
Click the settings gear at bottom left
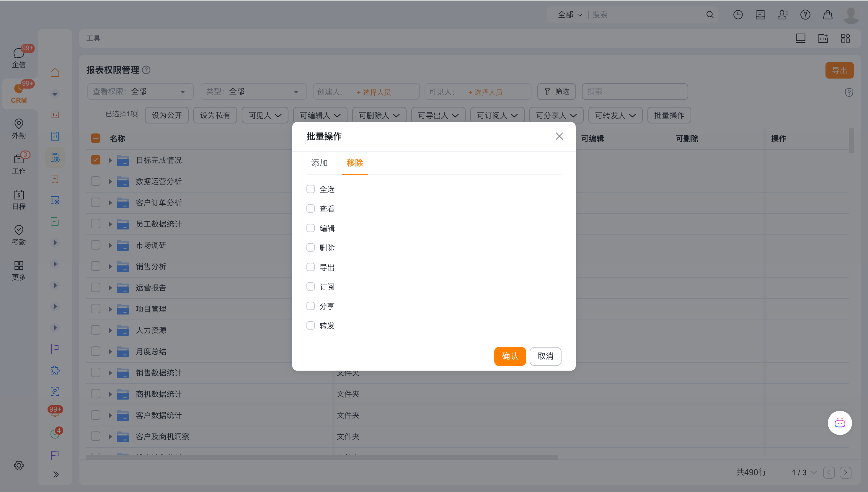click(19, 465)
